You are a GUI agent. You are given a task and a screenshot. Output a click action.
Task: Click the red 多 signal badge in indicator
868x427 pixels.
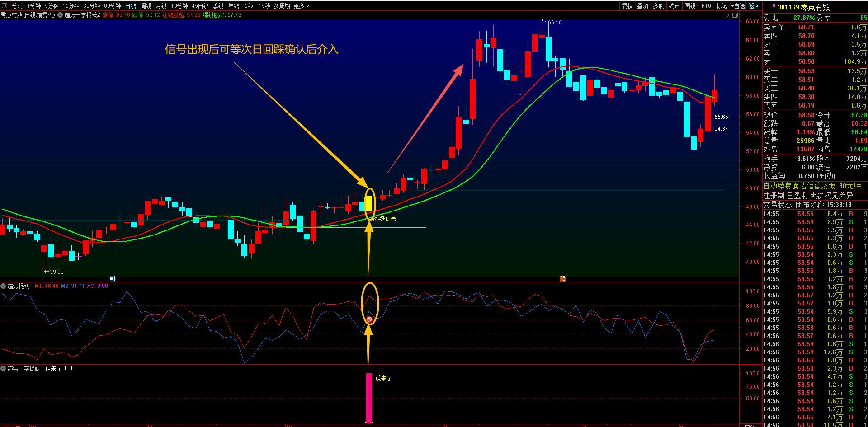369,319
